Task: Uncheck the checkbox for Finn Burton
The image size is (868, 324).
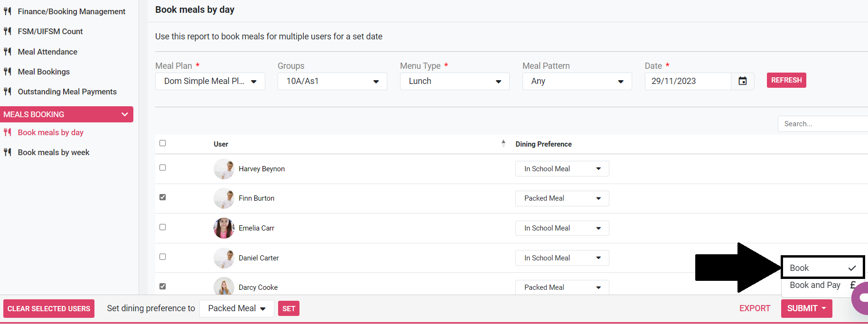Action: click(163, 197)
